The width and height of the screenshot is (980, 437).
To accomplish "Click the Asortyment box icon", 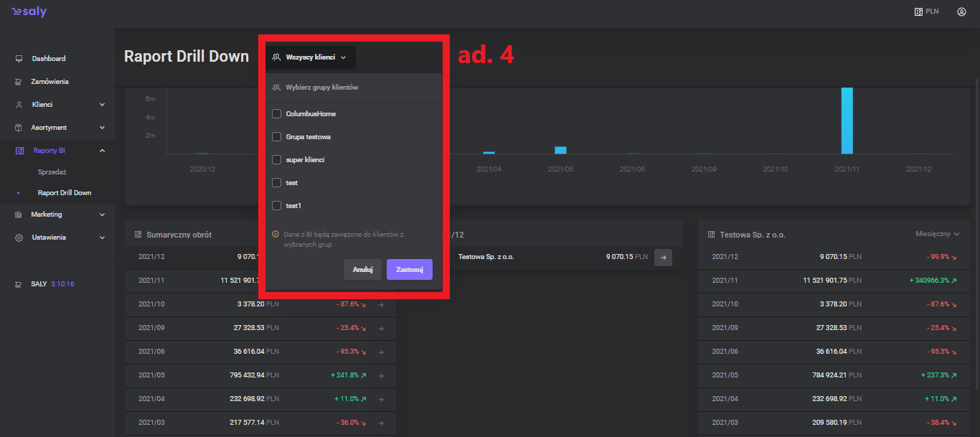I will (19, 128).
